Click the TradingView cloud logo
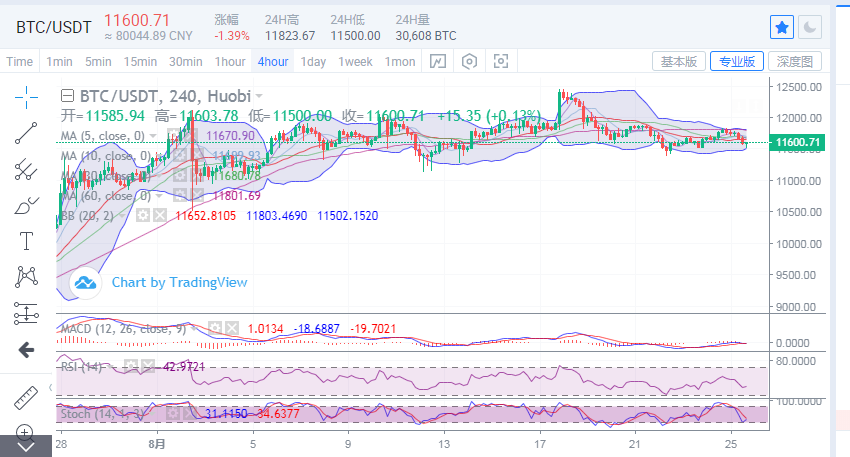Screen dimensions: 850x457 point(86,282)
